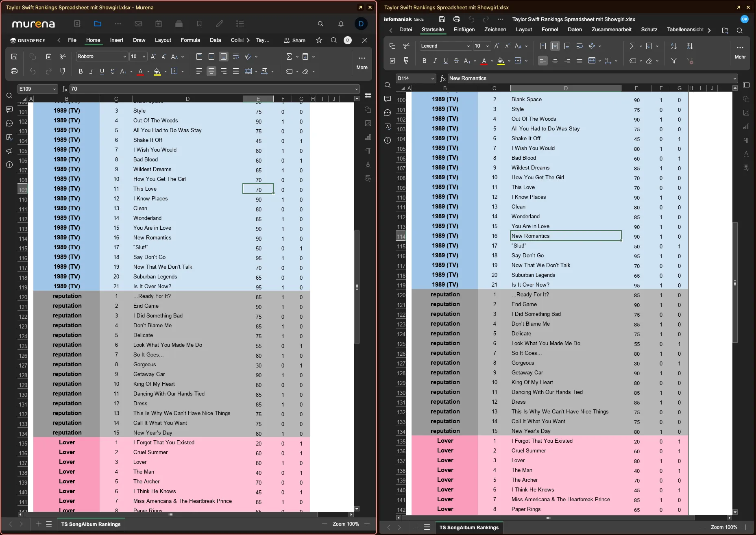756x535 pixels.
Task: Click the filter funnel icon in infomaniak toolbar
Action: [x=673, y=61]
